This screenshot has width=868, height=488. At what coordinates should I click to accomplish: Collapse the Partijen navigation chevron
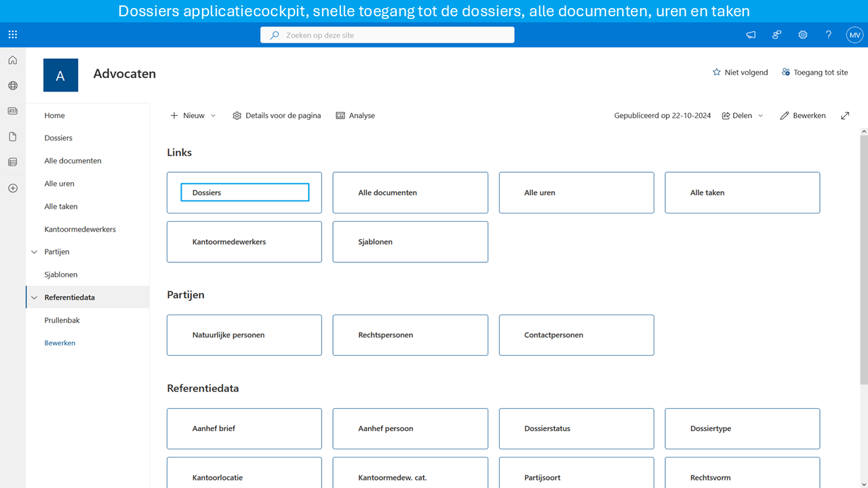tap(35, 252)
